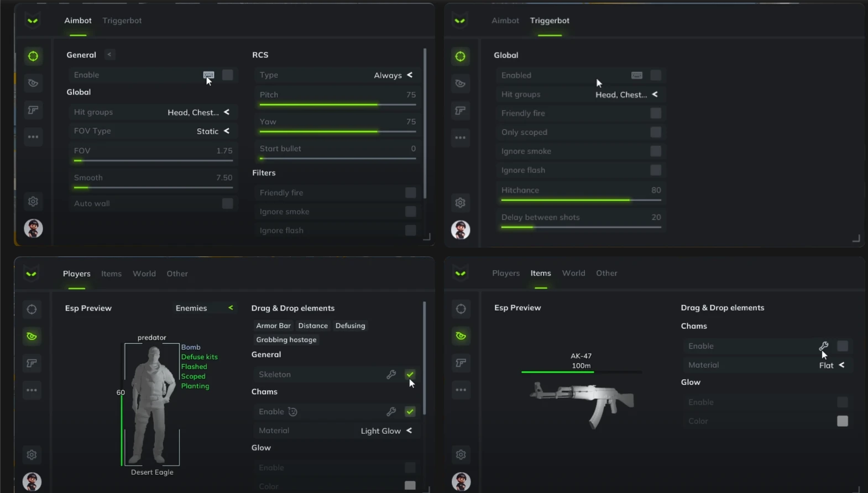The image size is (868, 493).
Task: Open World tab in Players window
Action: tap(144, 274)
